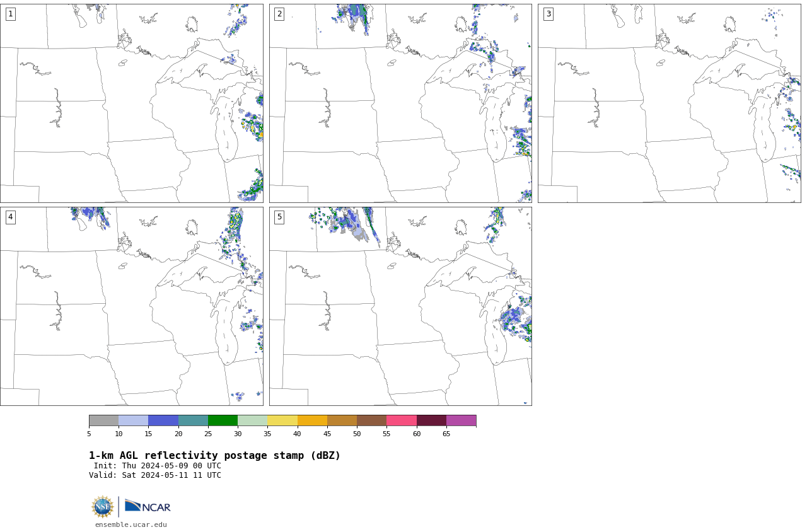Click the colorbar tick label 20

(178, 434)
